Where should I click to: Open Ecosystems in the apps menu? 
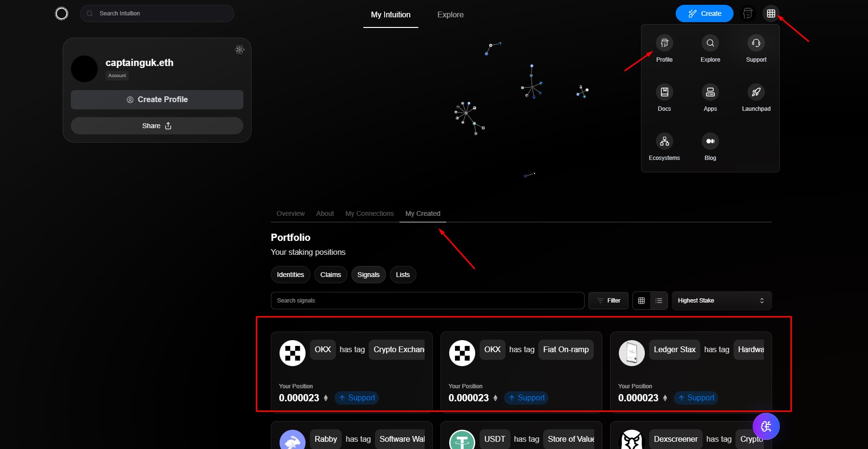[x=664, y=142]
